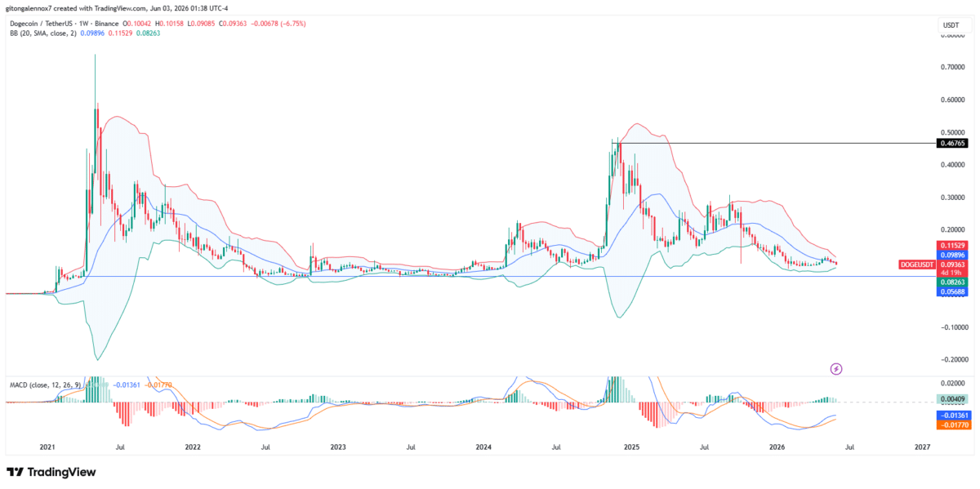This screenshot has height=489, width=980.
Task: Click the BB (20, SMA, close, 2) legend
Action: click(43, 34)
